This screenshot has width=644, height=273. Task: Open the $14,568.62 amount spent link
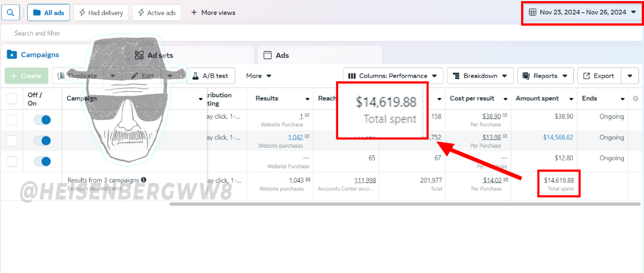pos(558,138)
